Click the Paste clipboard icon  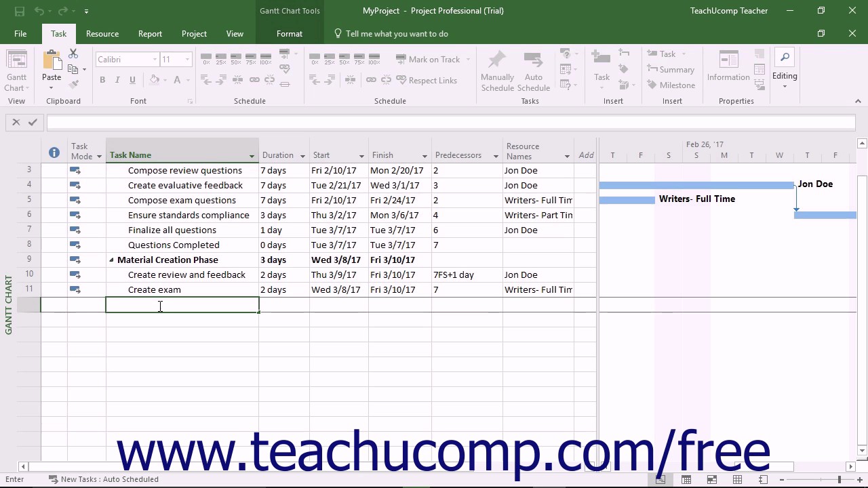(52, 61)
